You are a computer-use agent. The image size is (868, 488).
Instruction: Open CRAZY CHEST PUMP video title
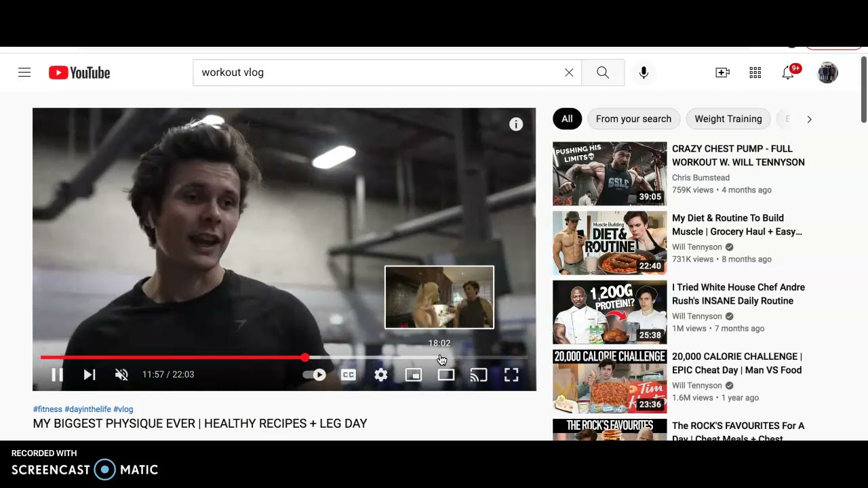tap(738, 155)
